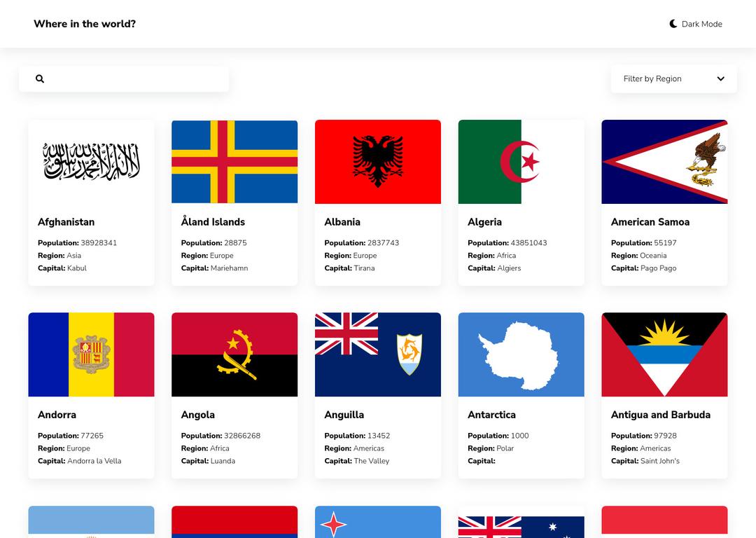Screen dimensions: 756x538
Task: Click the crescent moon icon
Action: click(x=673, y=24)
